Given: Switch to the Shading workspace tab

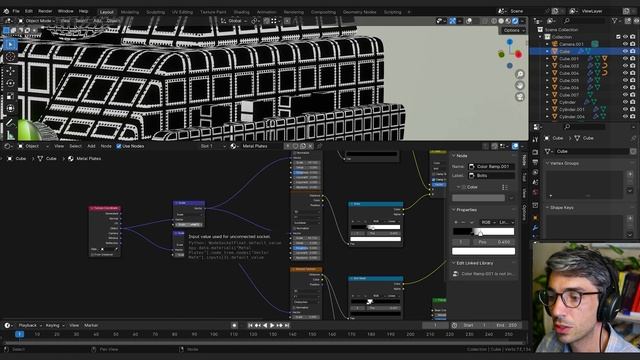Looking at the screenshot, I should [241, 12].
